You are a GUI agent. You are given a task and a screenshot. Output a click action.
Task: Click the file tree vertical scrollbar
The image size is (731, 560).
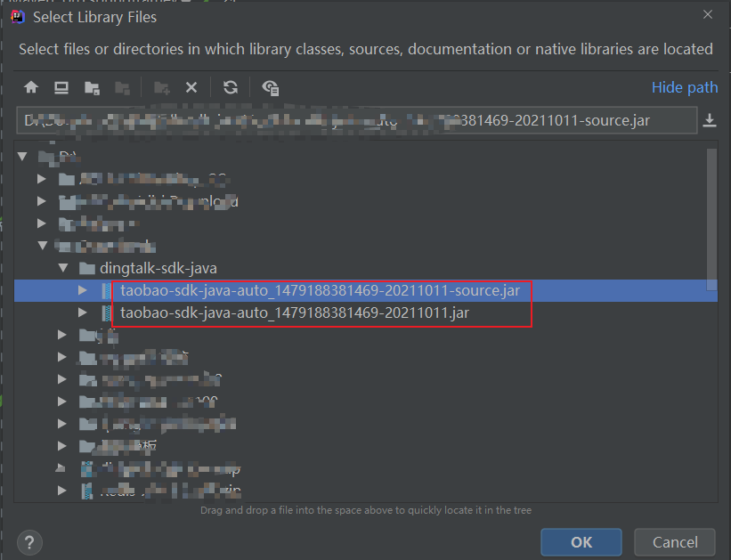coord(711,219)
